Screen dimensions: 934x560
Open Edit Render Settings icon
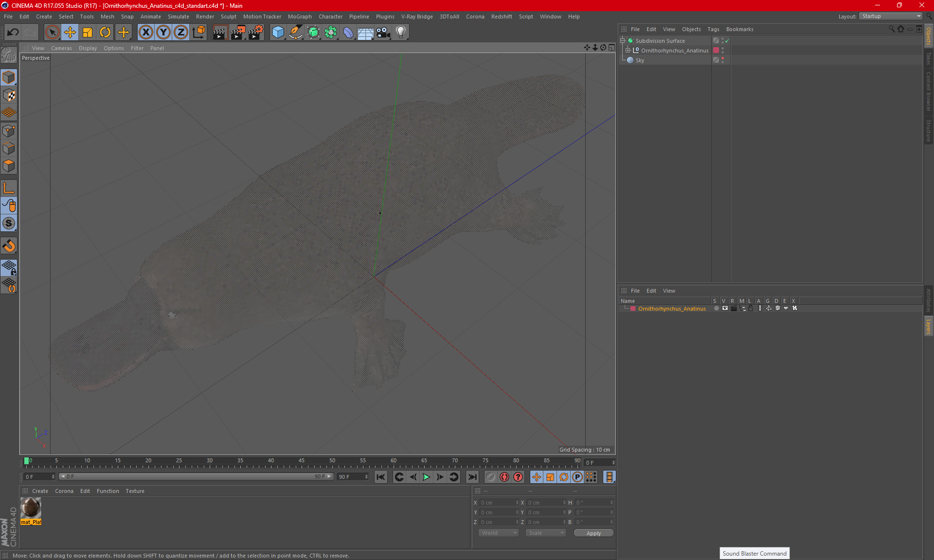point(256,33)
